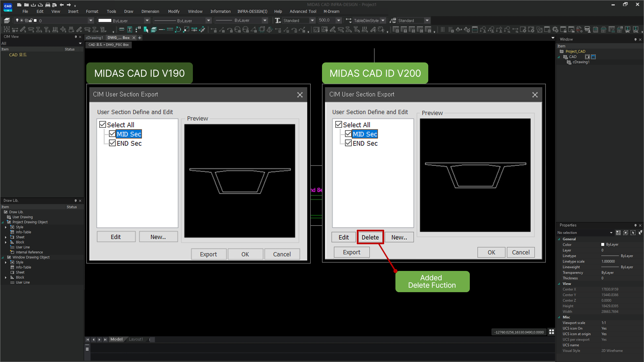Toggle layer on/off lightbulb icon
Screen dimensions: 644x362
[x=17, y=20]
